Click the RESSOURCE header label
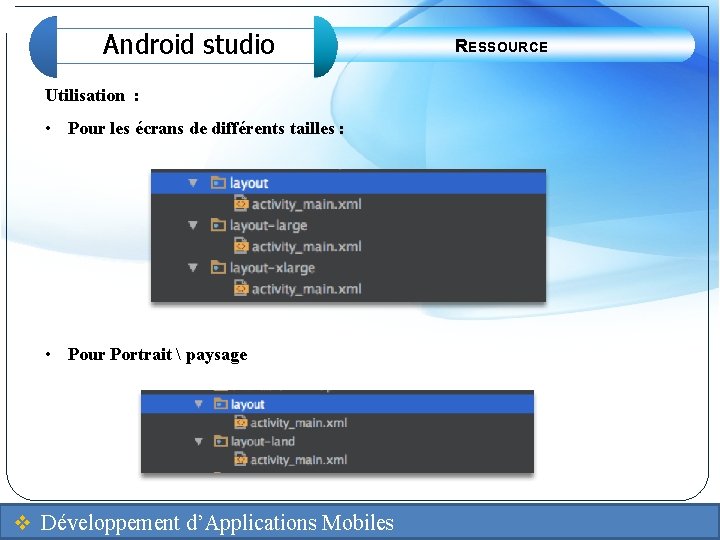Screen dimensions: 720x540 501,46
